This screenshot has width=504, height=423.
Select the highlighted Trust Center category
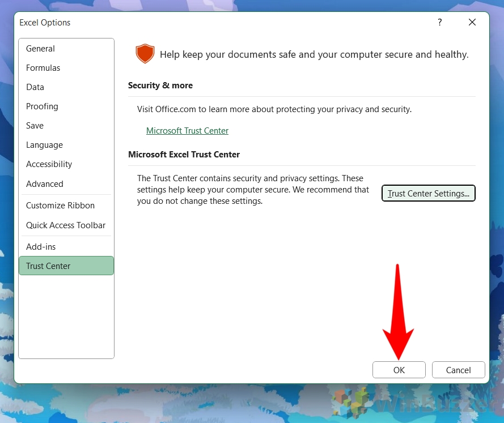[x=66, y=266]
